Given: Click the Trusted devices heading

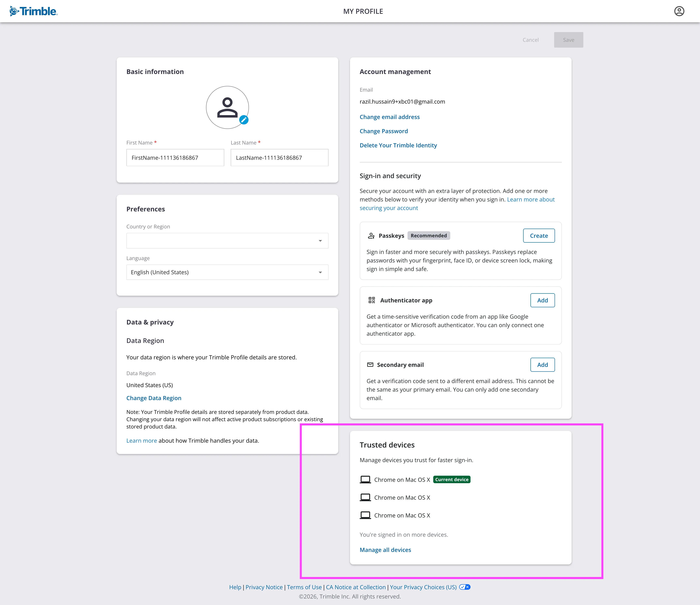Looking at the screenshot, I should (387, 445).
